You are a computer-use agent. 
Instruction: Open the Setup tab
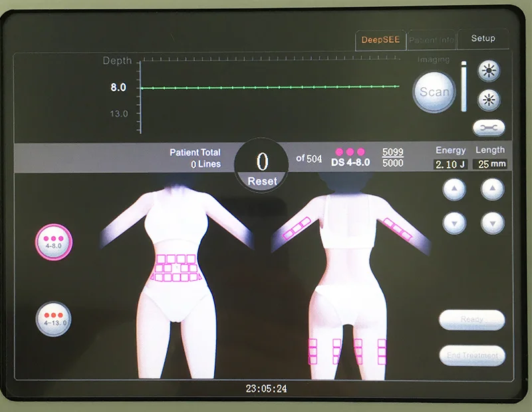484,39
